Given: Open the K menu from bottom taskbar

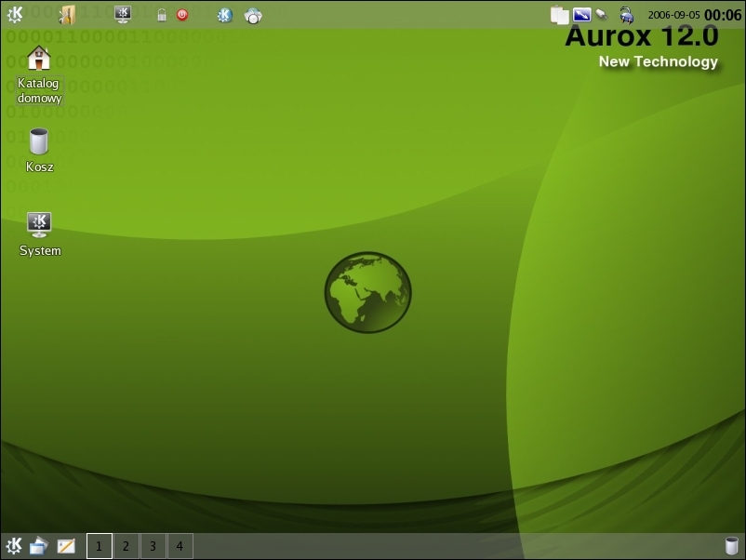Looking at the screenshot, I should [12, 545].
